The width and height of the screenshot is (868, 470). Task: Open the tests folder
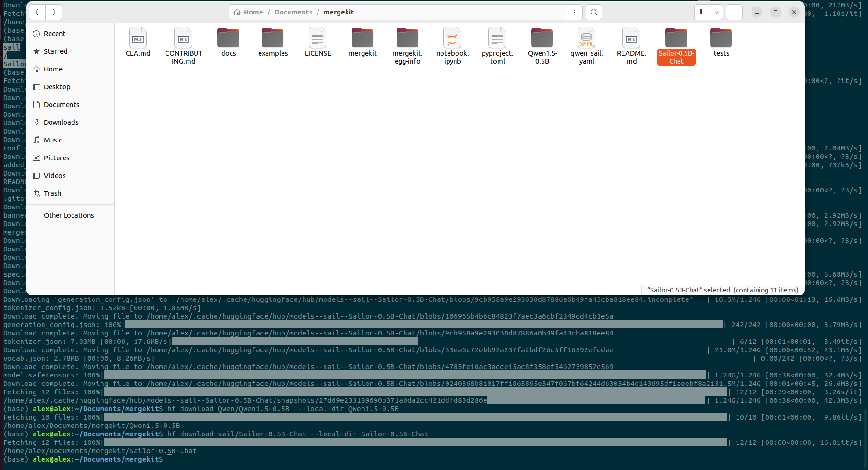(721, 38)
